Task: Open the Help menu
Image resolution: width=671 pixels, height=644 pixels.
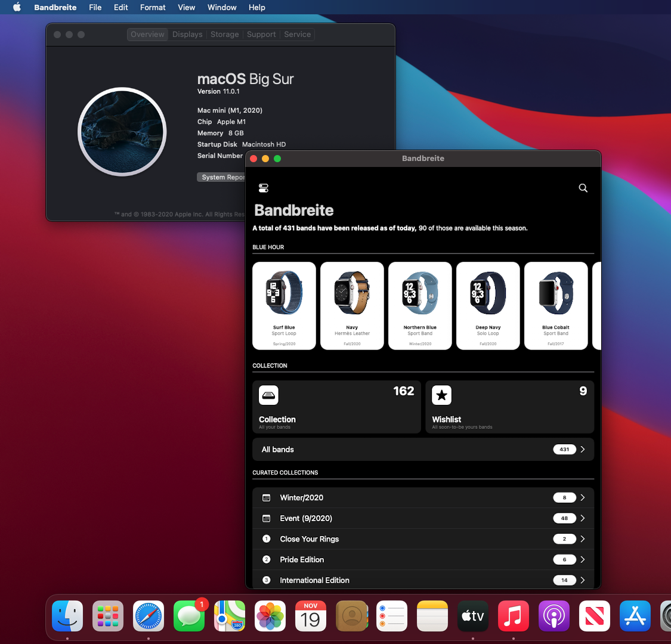Action: tap(256, 7)
